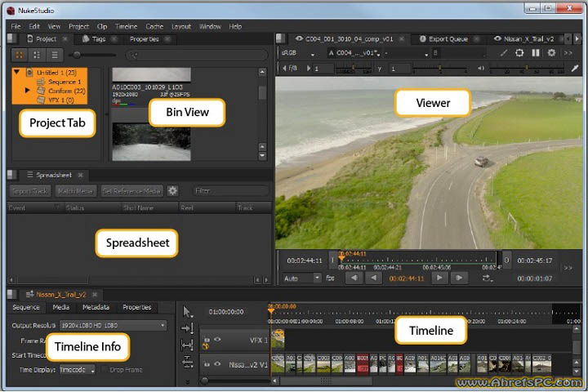The image size is (588, 392).
Task: Open Output Resolution 1920x1080 HD dropdown
Action: point(114,325)
